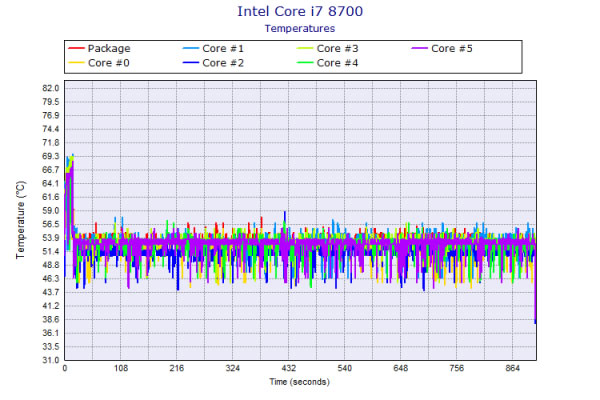Click the 324 x-axis tick label
The height and width of the screenshot is (400, 600).
tap(233, 368)
